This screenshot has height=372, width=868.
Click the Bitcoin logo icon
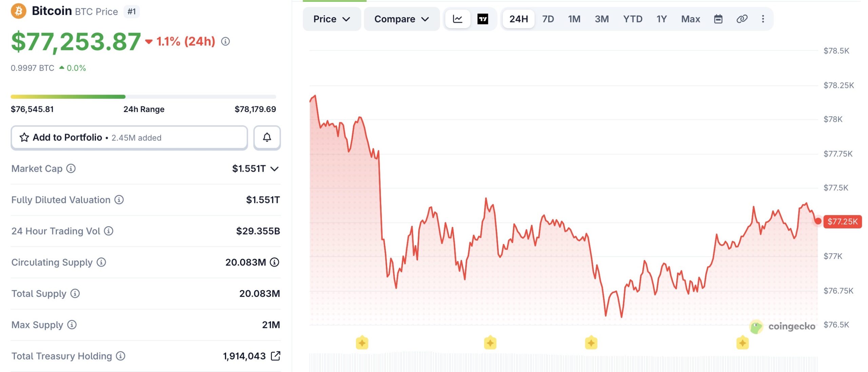[x=19, y=11]
